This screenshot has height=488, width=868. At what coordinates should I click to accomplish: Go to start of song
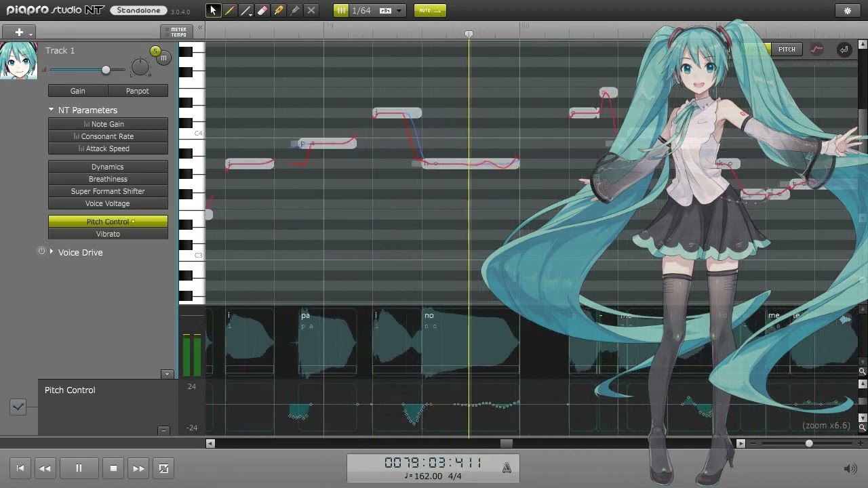pyautogui.click(x=20, y=468)
